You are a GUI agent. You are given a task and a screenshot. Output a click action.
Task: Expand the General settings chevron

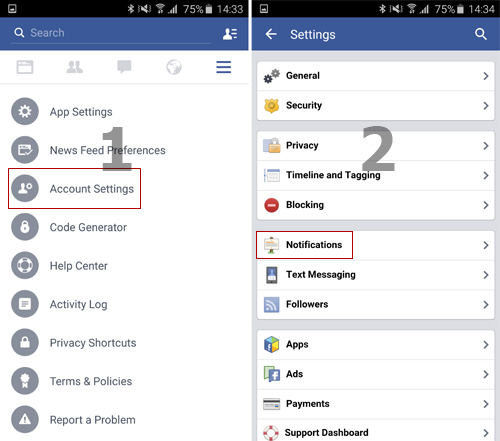[x=486, y=76]
